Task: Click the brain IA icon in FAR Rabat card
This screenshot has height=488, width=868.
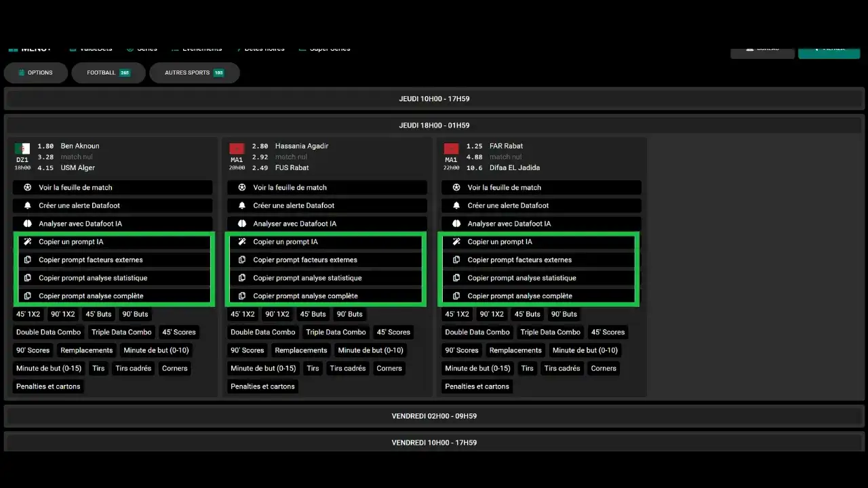Action: coord(456,224)
